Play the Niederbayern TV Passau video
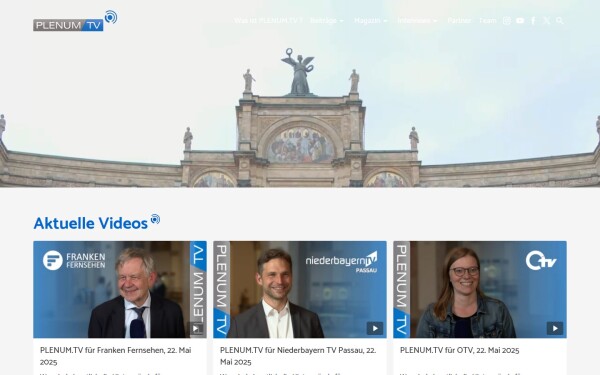 [x=375, y=328]
